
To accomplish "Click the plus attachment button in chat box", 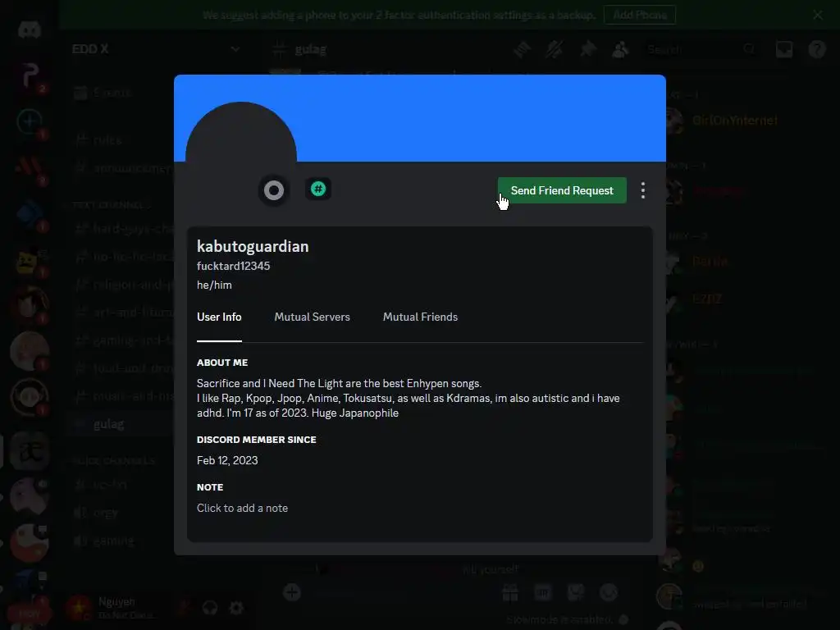I will (292, 592).
